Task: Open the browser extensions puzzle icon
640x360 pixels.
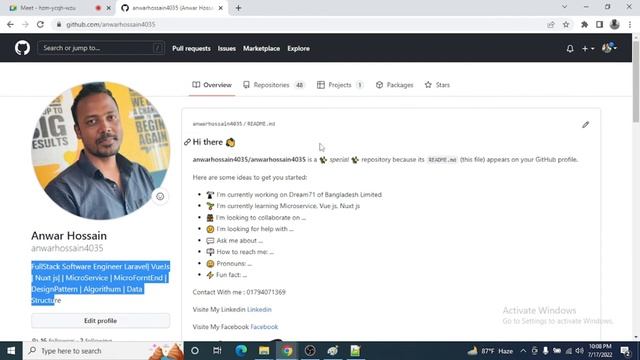Action: (584, 24)
